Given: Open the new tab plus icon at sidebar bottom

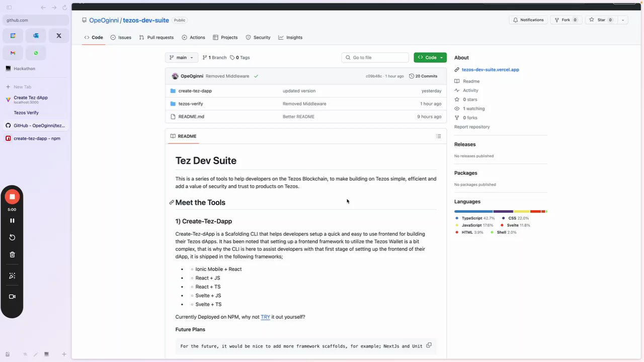Looking at the screenshot, I should point(64,354).
